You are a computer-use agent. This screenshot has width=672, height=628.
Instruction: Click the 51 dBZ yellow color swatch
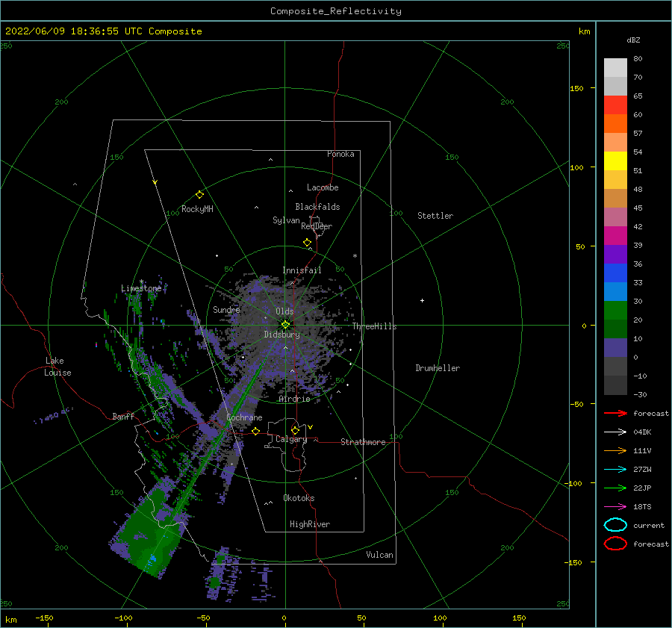(x=615, y=161)
